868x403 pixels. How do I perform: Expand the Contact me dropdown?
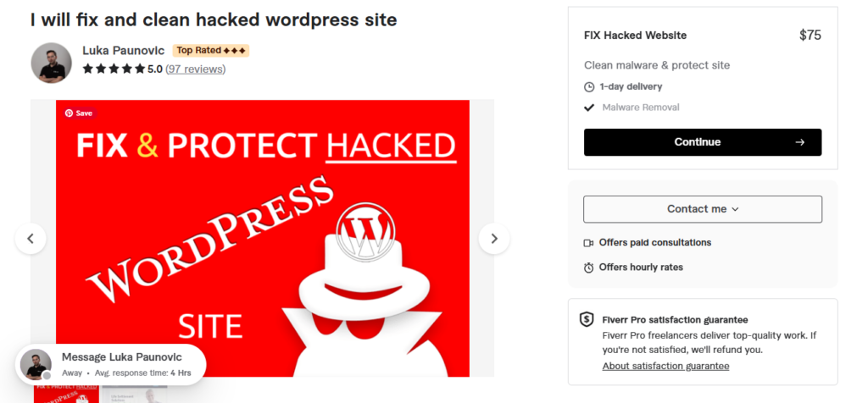click(x=703, y=209)
